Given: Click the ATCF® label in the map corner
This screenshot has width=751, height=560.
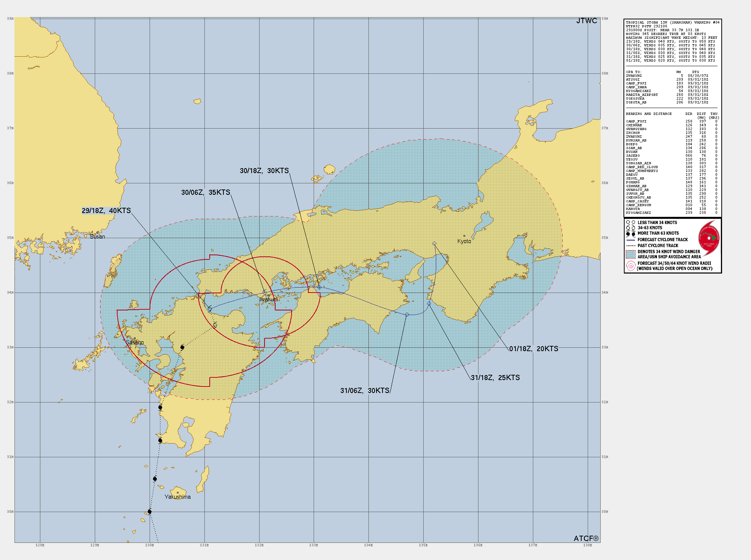Looking at the screenshot, I should 586,538.
